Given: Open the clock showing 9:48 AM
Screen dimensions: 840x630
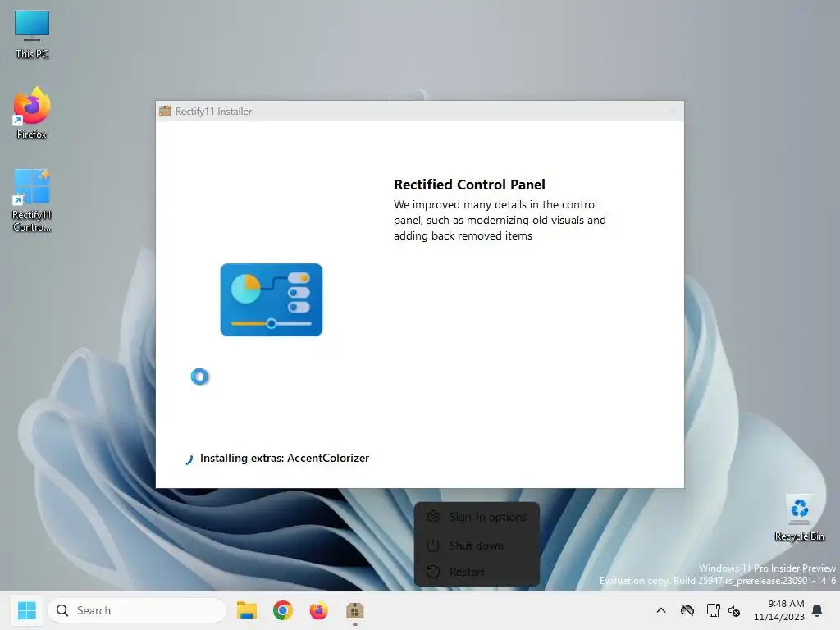Looking at the screenshot, I should (779, 610).
